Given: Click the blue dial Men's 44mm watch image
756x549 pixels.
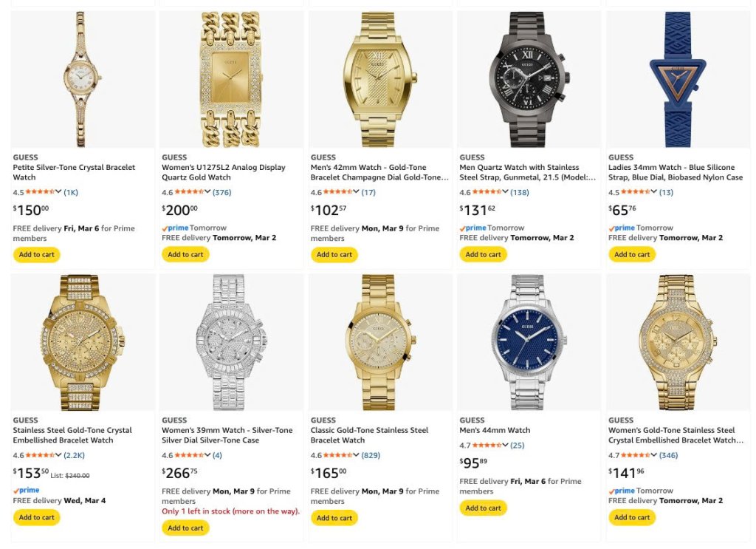Looking at the screenshot, I should (529, 343).
